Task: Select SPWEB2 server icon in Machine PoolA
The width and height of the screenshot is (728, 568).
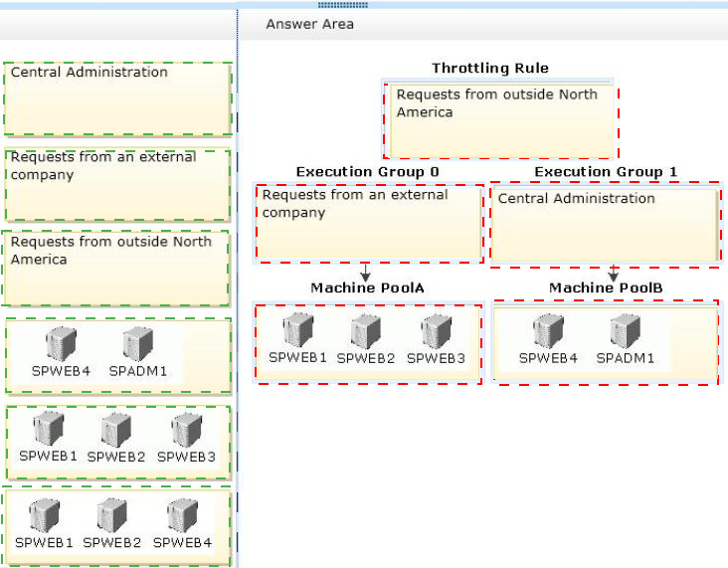Action: (366, 332)
